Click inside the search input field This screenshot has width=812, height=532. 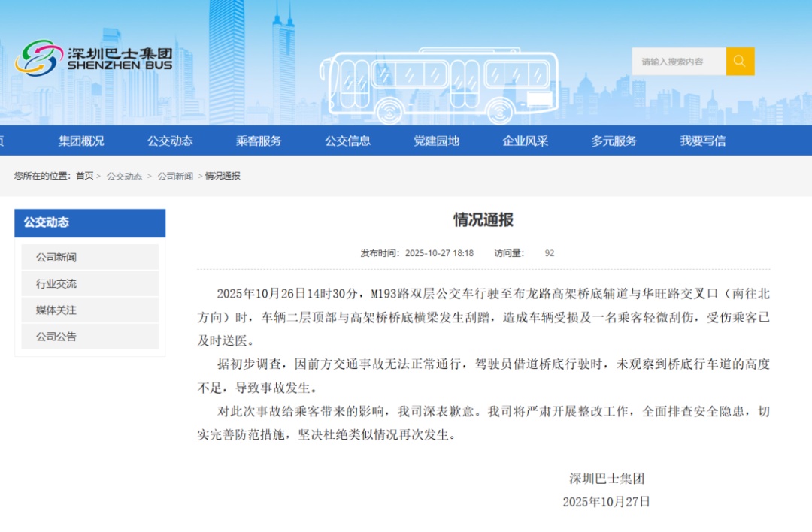(677, 61)
